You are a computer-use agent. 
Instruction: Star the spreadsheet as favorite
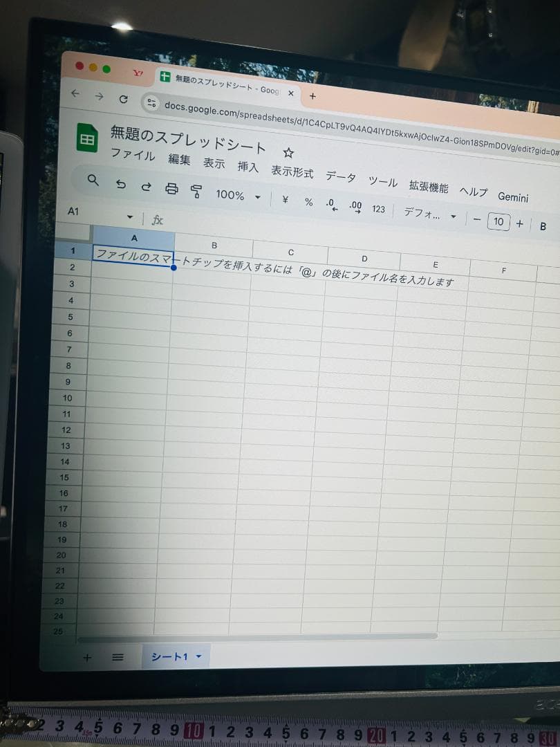point(290,151)
